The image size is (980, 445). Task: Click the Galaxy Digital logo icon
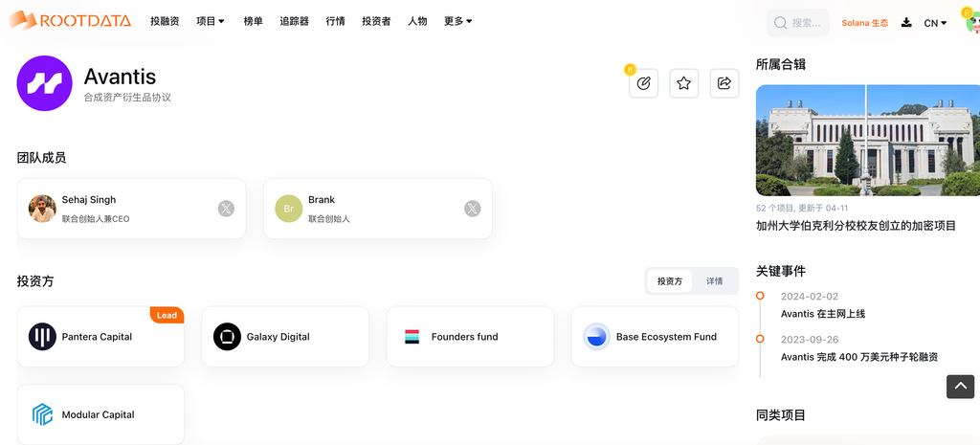pyautogui.click(x=227, y=337)
